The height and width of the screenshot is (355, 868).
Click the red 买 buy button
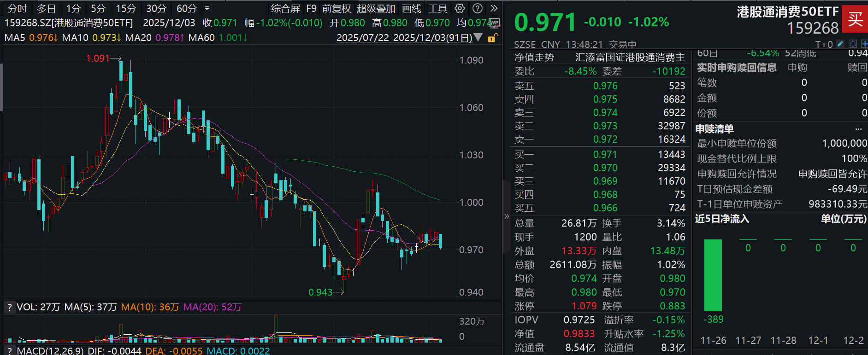tap(855, 19)
